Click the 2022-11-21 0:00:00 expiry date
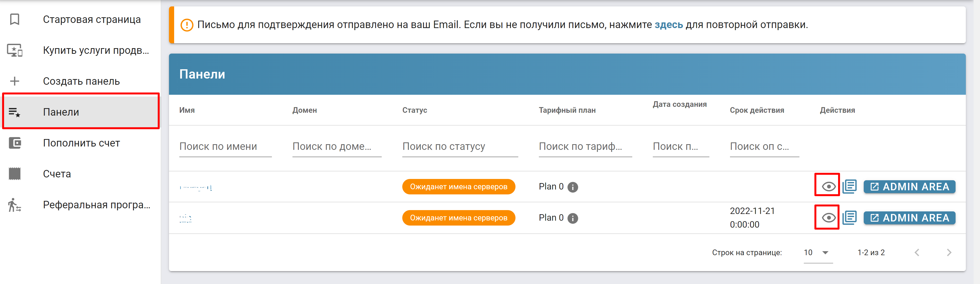The width and height of the screenshot is (980, 284). point(752,218)
